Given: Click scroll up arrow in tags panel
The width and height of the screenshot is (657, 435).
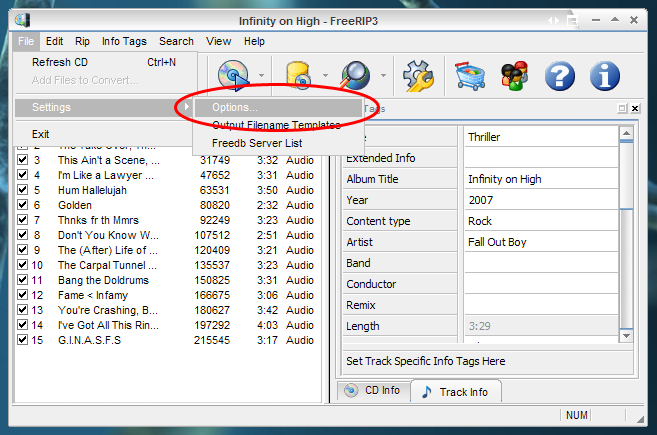Looking at the screenshot, I should coord(626,133).
